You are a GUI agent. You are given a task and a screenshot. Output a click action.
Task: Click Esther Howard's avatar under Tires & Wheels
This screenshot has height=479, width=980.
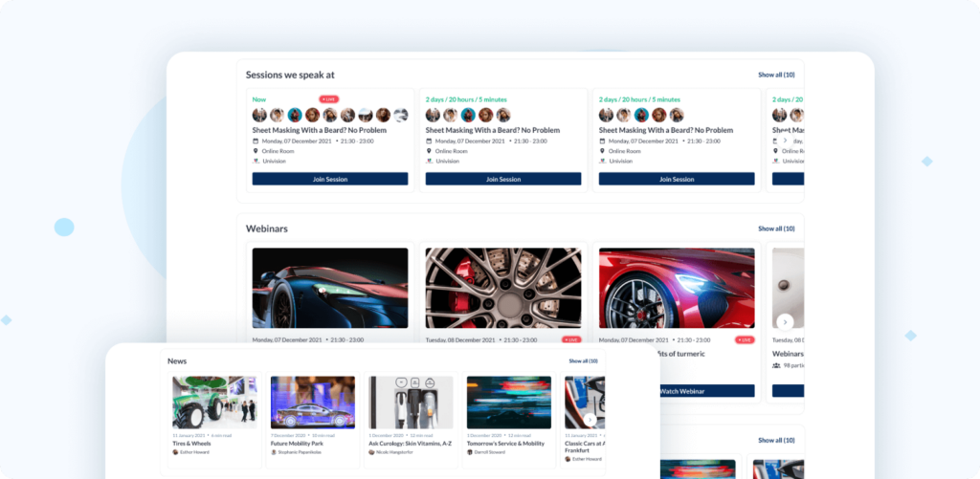(x=176, y=452)
